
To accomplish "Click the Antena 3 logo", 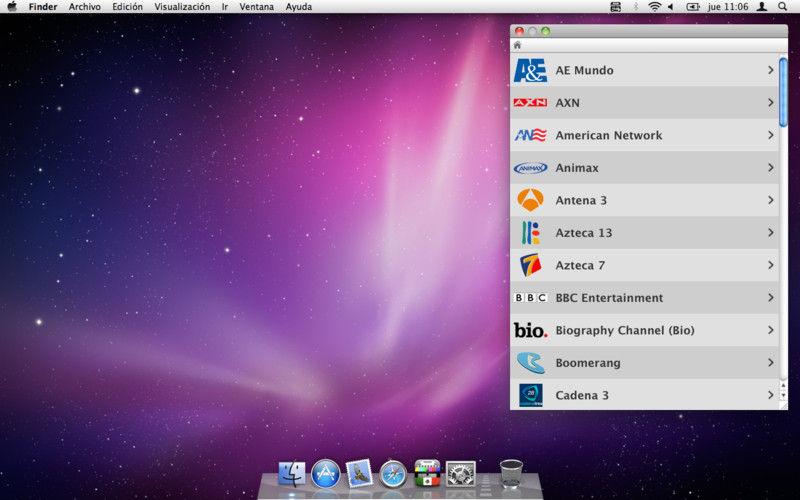I will (x=530, y=200).
